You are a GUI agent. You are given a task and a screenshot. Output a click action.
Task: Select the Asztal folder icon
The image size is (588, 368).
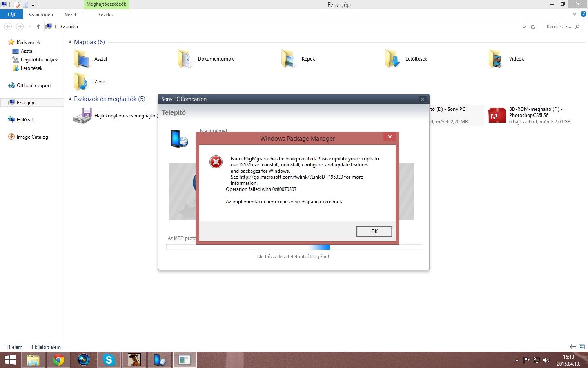(82, 59)
